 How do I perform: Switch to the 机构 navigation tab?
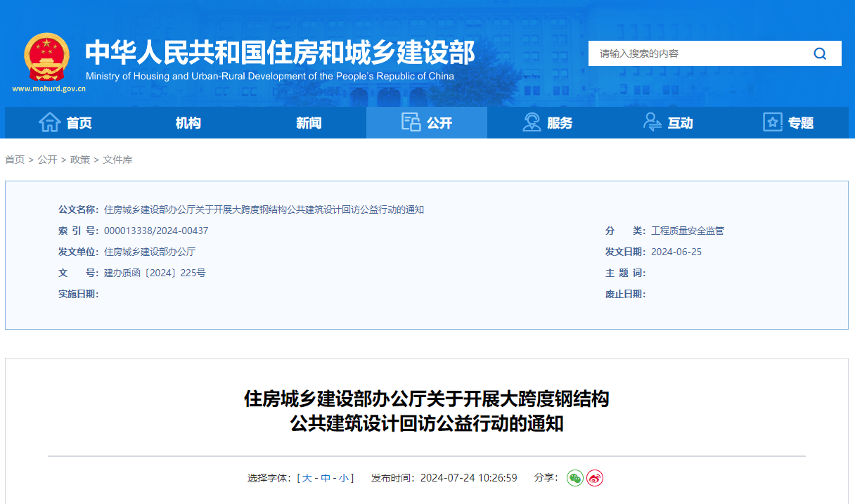(187, 122)
